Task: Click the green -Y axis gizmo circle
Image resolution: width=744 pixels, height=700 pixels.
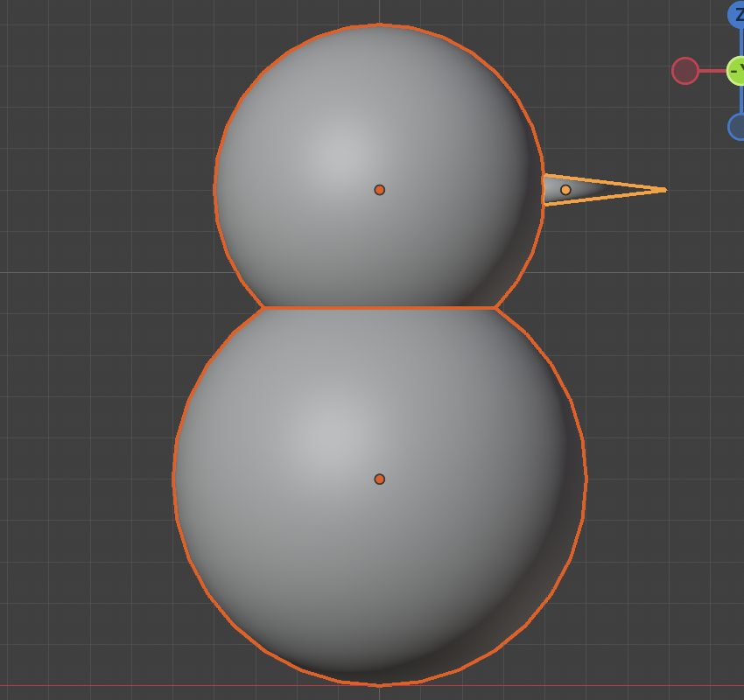Action: tap(736, 71)
